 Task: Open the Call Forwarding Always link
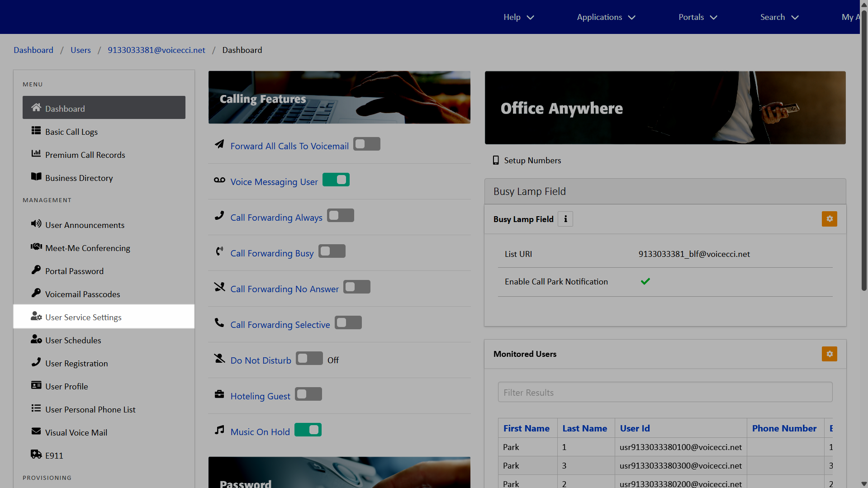[x=276, y=218]
